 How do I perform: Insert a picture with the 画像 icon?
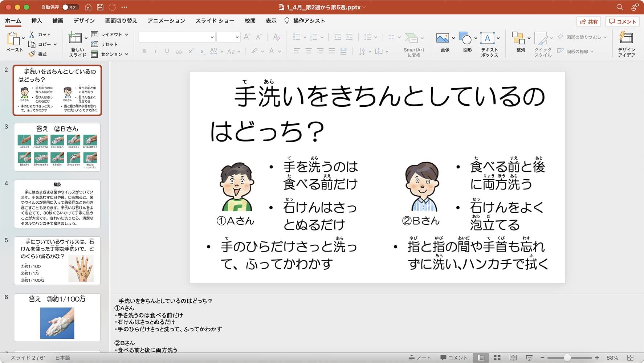click(x=443, y=38)
